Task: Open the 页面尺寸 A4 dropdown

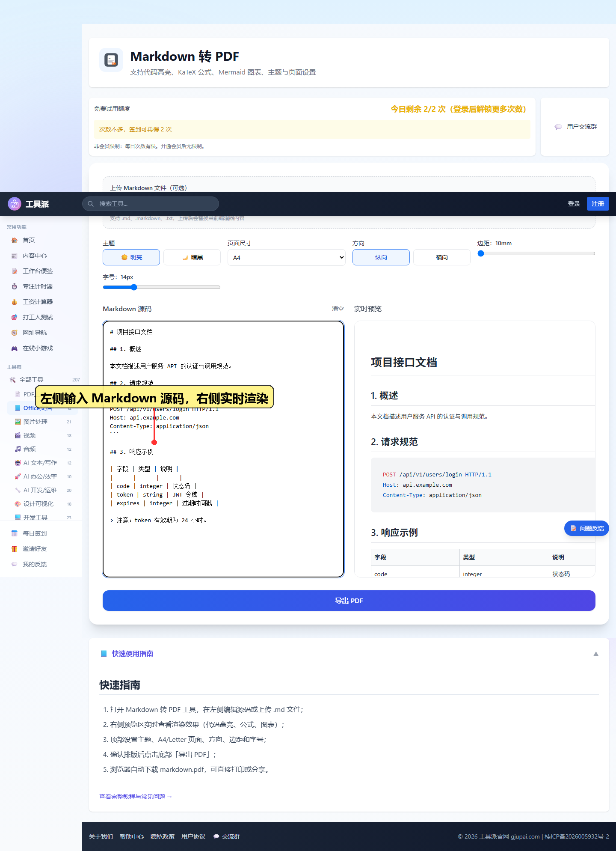Action: click(x=287, y=257)
